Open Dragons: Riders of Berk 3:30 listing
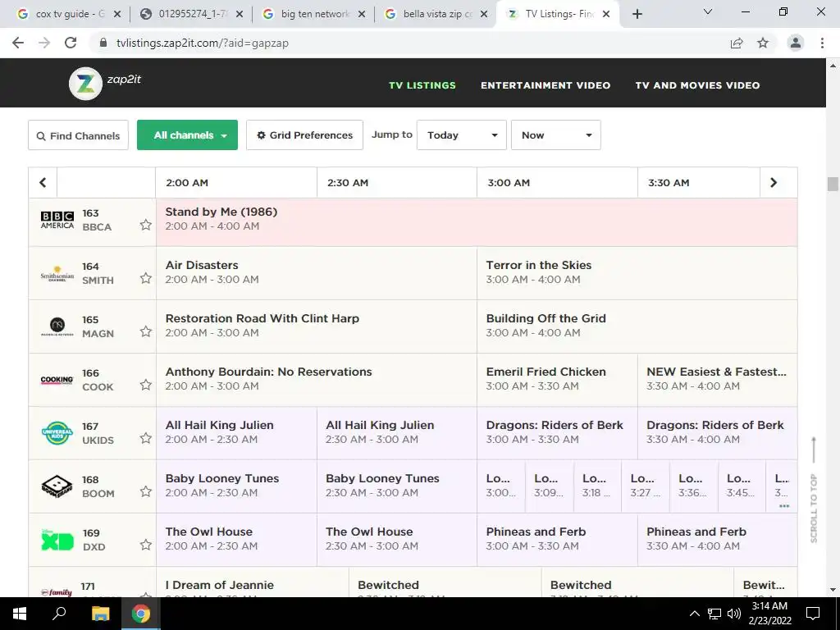This screenshot has height=630, width=840. [717, 433]
